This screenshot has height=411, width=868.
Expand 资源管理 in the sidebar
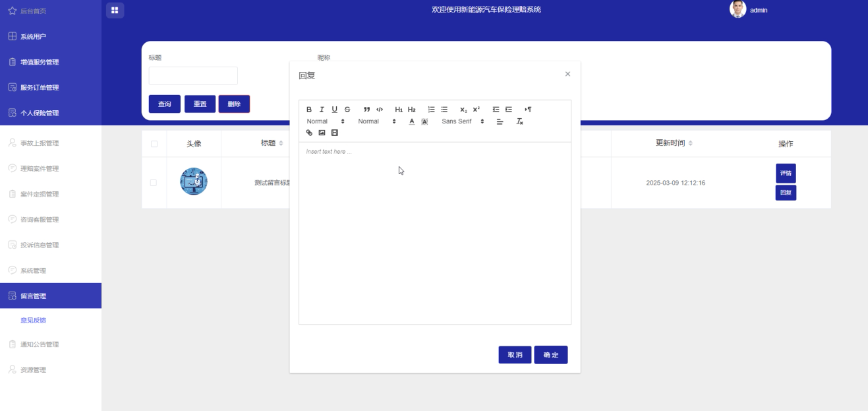pyautogui.click(x=51, y=369)
